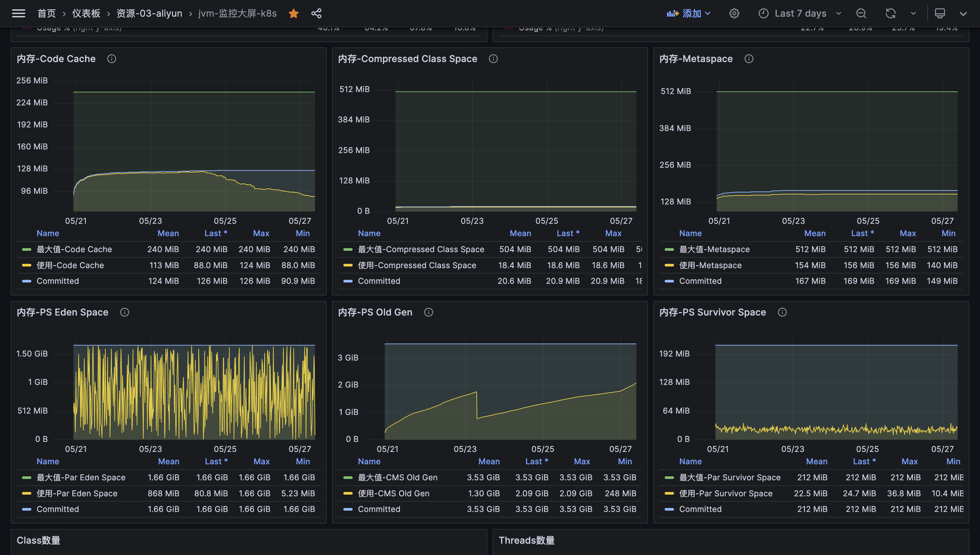
Task: Open the hamburger navigation menu
Action: [x=18, y=13]
